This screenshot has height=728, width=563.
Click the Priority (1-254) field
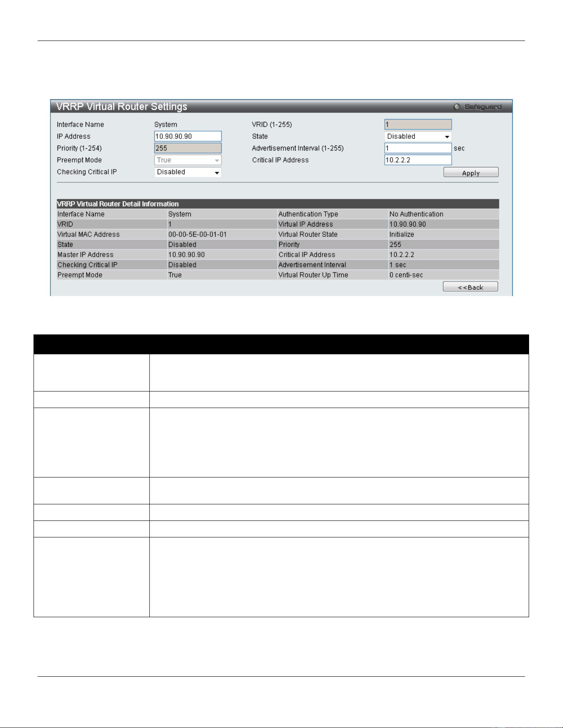(188, 148)
